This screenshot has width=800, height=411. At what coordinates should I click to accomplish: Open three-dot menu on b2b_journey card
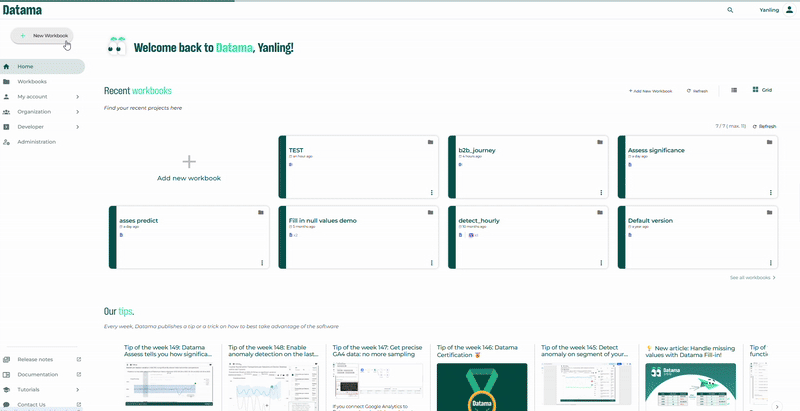click(601, 193)
